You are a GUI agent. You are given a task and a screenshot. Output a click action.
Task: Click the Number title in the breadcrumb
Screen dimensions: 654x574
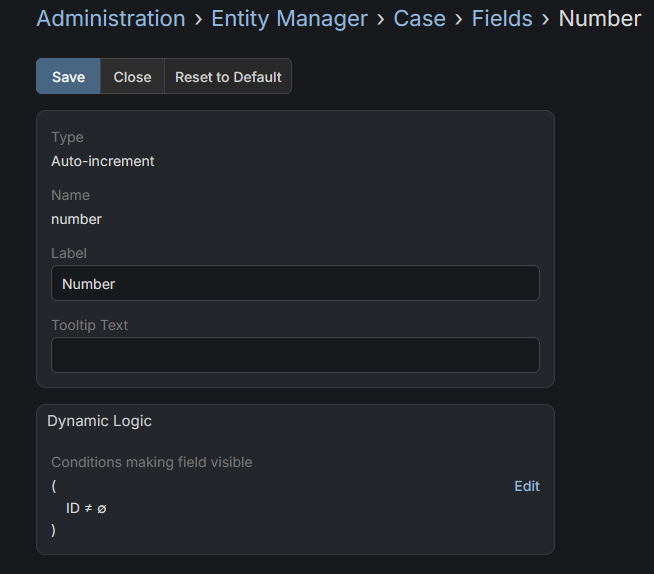[599, 19]
